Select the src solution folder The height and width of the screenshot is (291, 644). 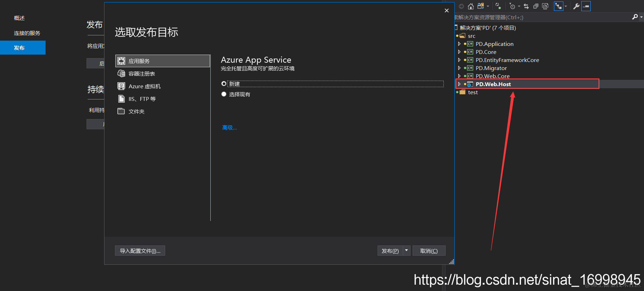(472, 36)
